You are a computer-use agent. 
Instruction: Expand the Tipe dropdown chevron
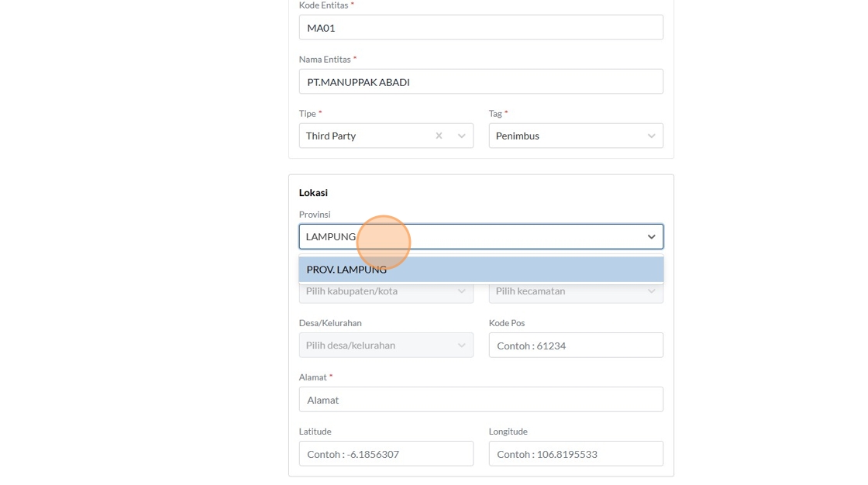[461, 136]
